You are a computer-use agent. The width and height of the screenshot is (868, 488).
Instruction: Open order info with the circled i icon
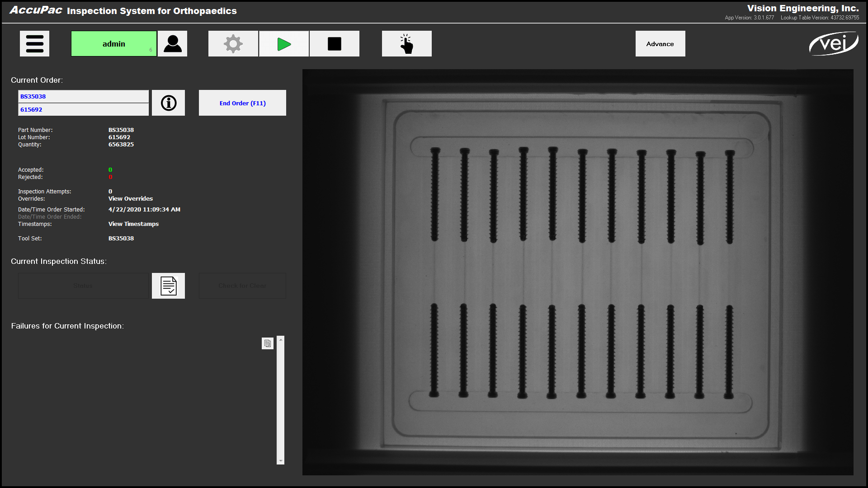168,103
